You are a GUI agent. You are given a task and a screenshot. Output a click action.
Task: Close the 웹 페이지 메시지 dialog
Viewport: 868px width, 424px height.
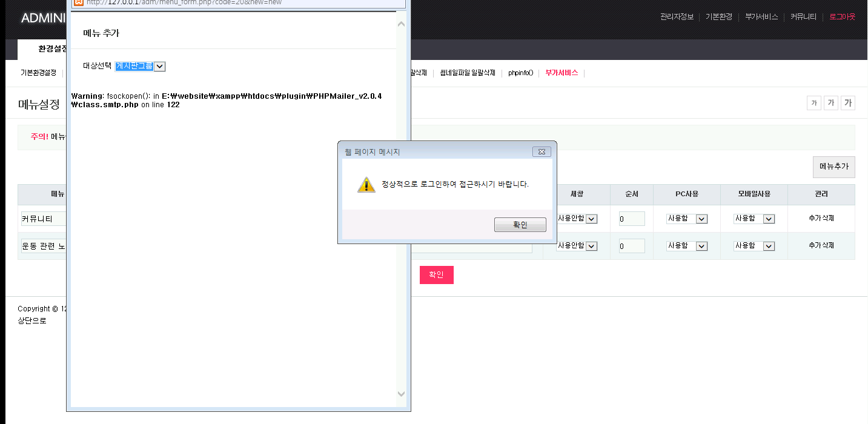tap(541, 151)
